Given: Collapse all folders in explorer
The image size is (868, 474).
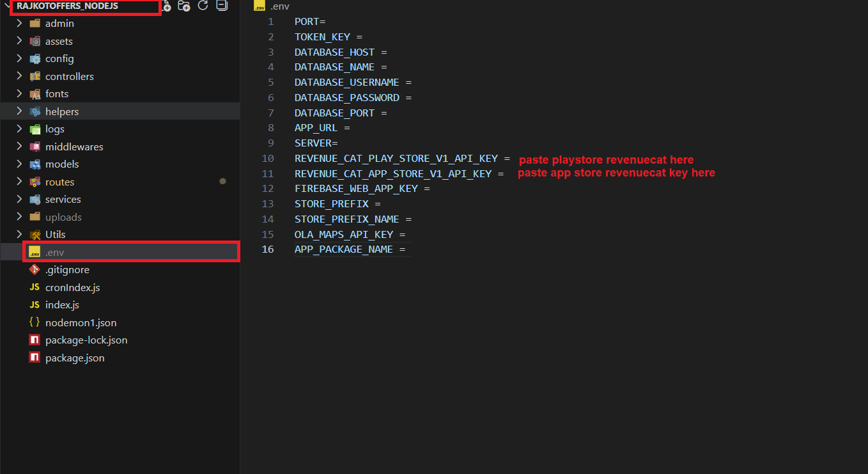Looking at the screenshot, I should point(221,6).
